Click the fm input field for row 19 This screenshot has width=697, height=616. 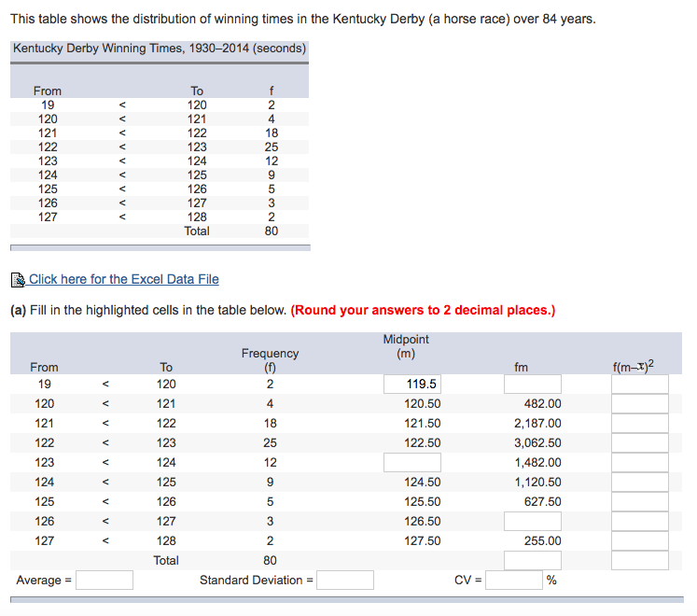coord(533,385)
